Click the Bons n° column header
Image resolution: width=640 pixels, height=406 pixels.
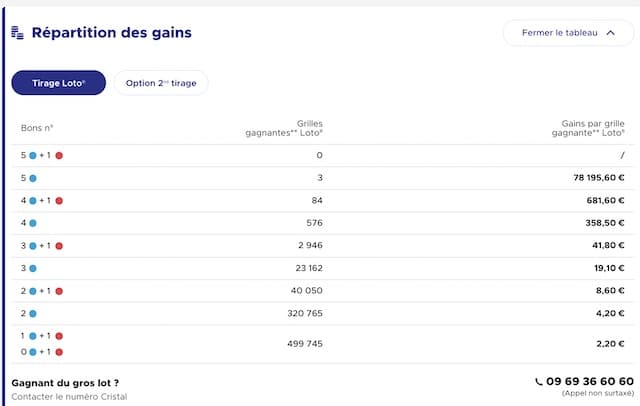click(37, 128)
